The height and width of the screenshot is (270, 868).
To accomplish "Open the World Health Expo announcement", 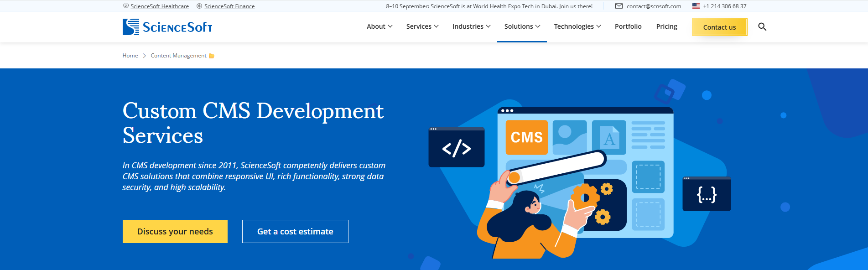I will click(x=489, y=6).
